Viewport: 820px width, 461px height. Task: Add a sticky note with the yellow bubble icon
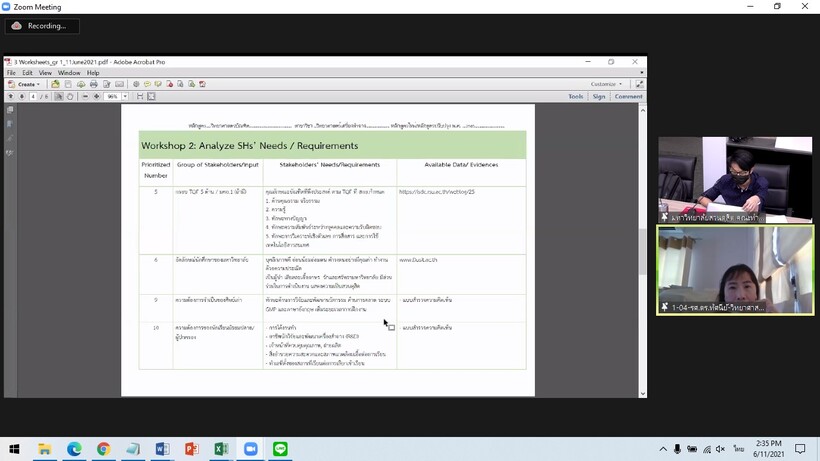coord(147,84)
